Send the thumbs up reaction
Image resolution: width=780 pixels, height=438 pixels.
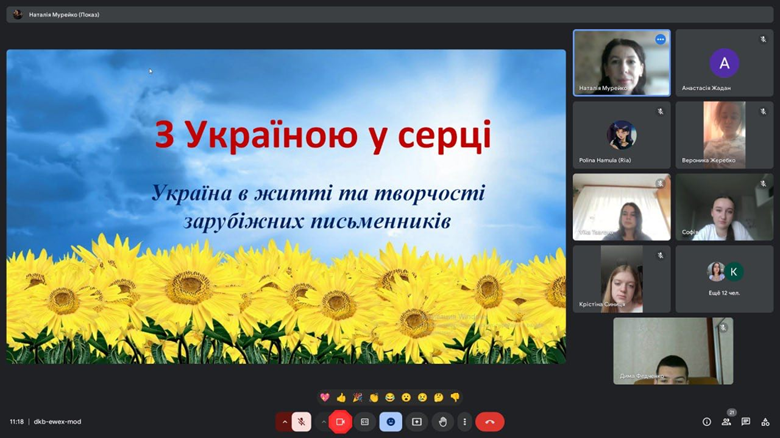pos(341,397)
